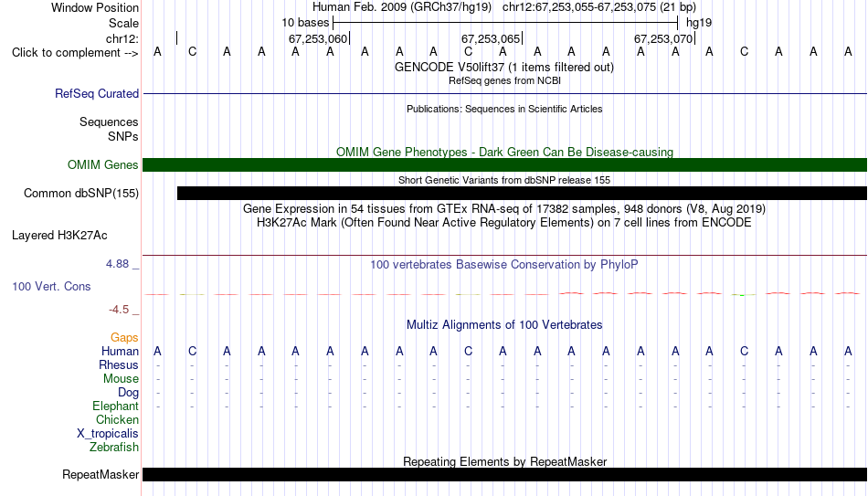Click the black RepeatMasker item bar
Screen dimensions: 868x496
click(x=505, y=474)
